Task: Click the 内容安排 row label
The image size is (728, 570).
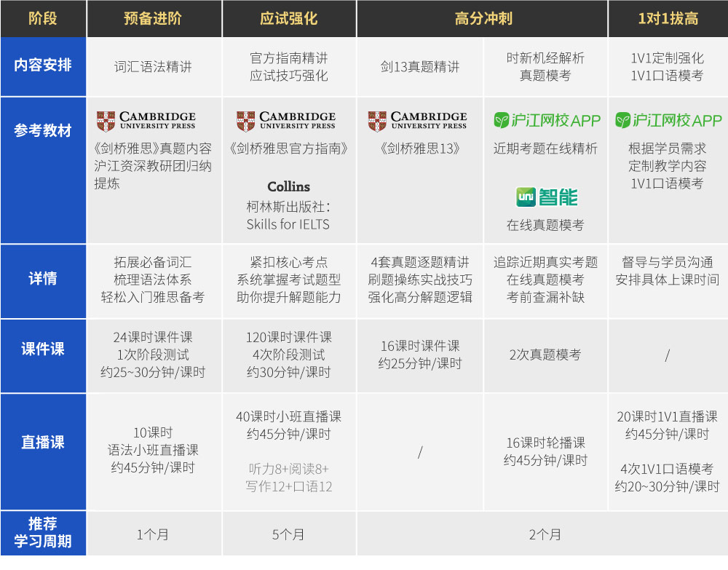Action: [43, 66]
